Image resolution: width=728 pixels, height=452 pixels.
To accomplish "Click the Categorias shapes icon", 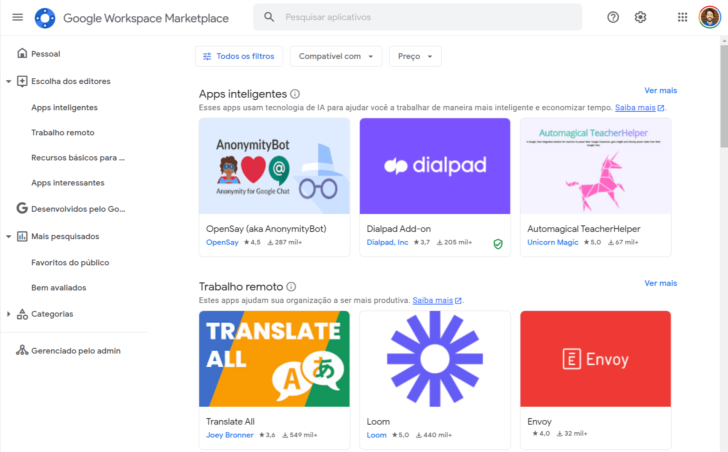I will [22, 314].
